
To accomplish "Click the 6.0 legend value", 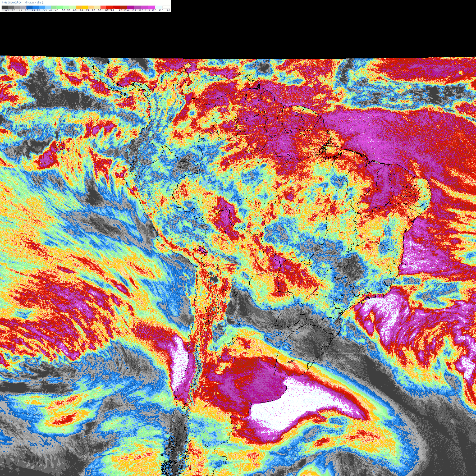I will pos(75,10).
